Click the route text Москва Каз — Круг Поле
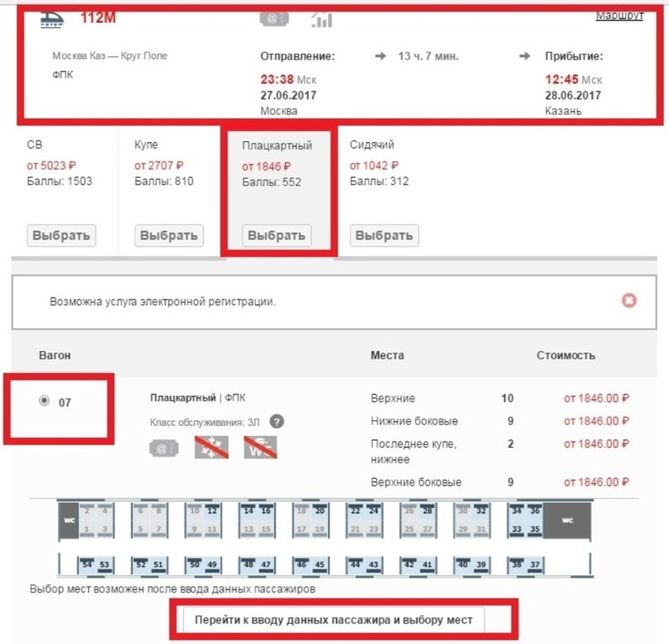Screen dimensions: 669x644 pos(109,56)
